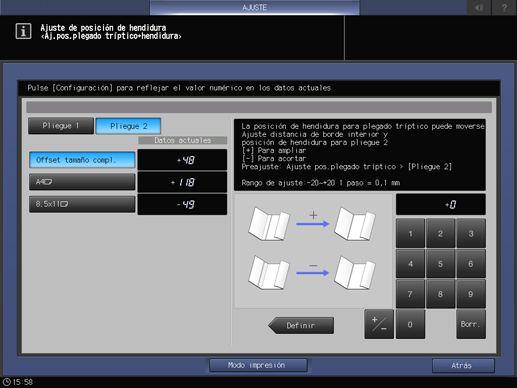Toggle sign with the +/- key

click(x=379, y=324)
